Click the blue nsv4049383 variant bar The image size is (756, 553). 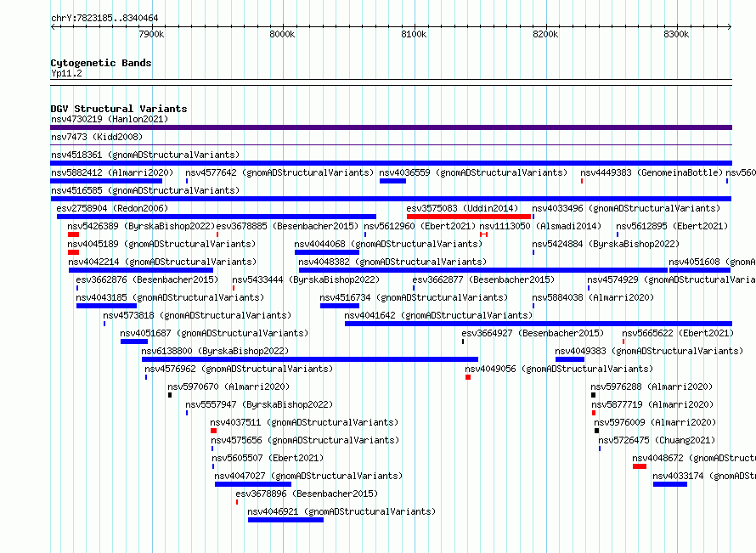(x=570, y=359)
